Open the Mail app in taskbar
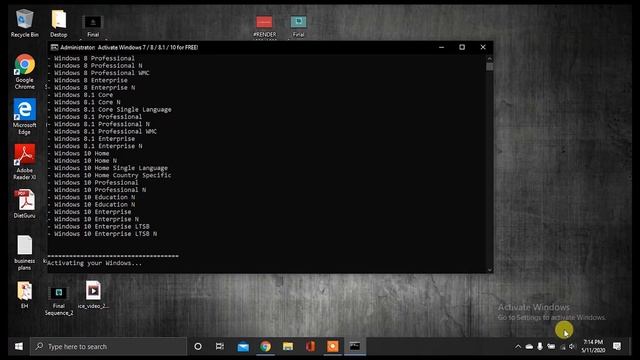Viewport: 640px width, 360px height. (x=243, y=347)
